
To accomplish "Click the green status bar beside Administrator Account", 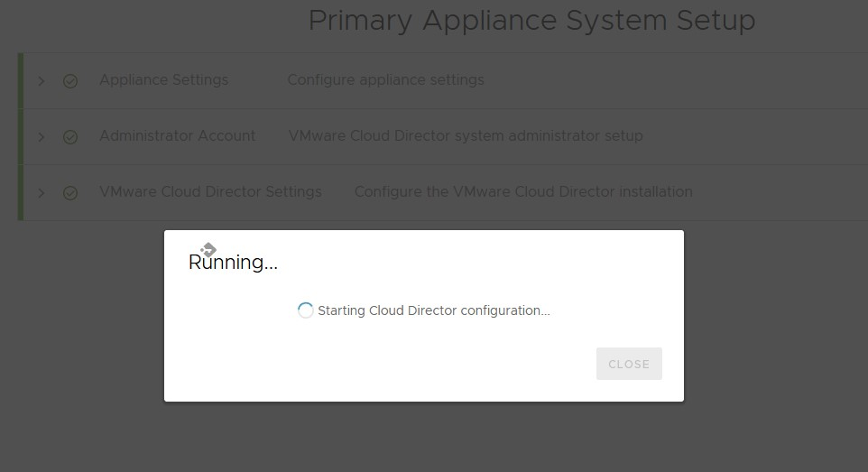I will click(21, 137).
